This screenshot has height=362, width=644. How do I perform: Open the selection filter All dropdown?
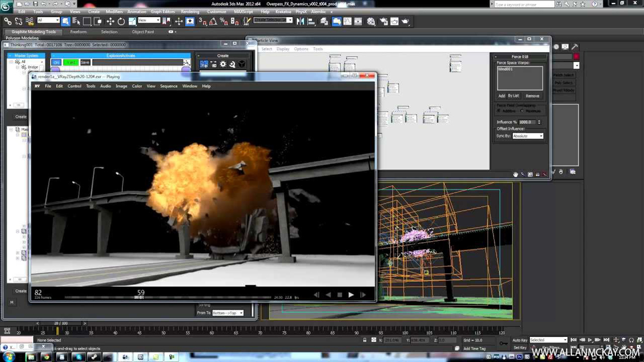49,19
